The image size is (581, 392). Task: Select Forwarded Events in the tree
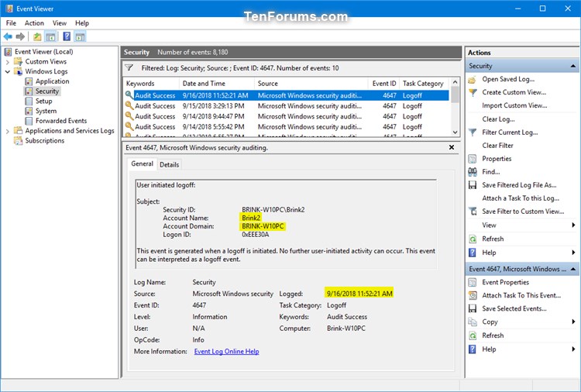(x=61, y=121)
